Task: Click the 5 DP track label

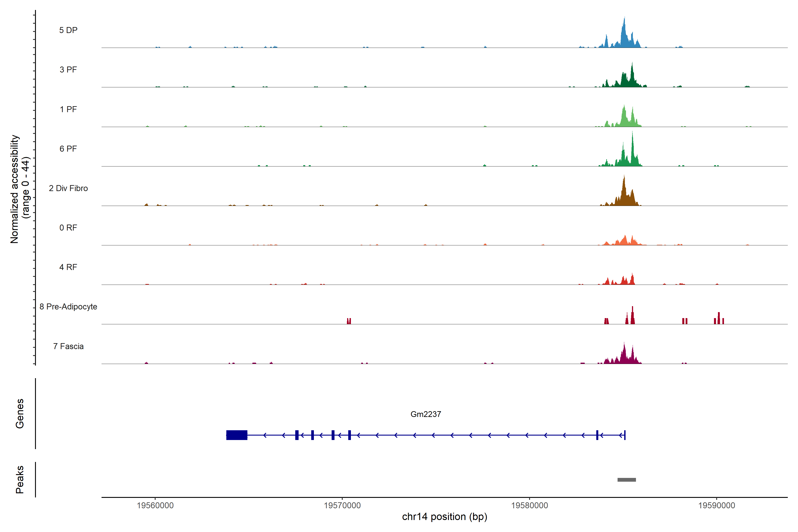Action: 68,30
